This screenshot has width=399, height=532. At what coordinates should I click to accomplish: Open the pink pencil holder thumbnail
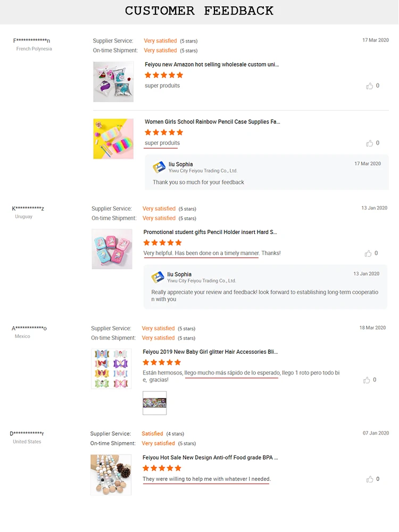(112, 249)
